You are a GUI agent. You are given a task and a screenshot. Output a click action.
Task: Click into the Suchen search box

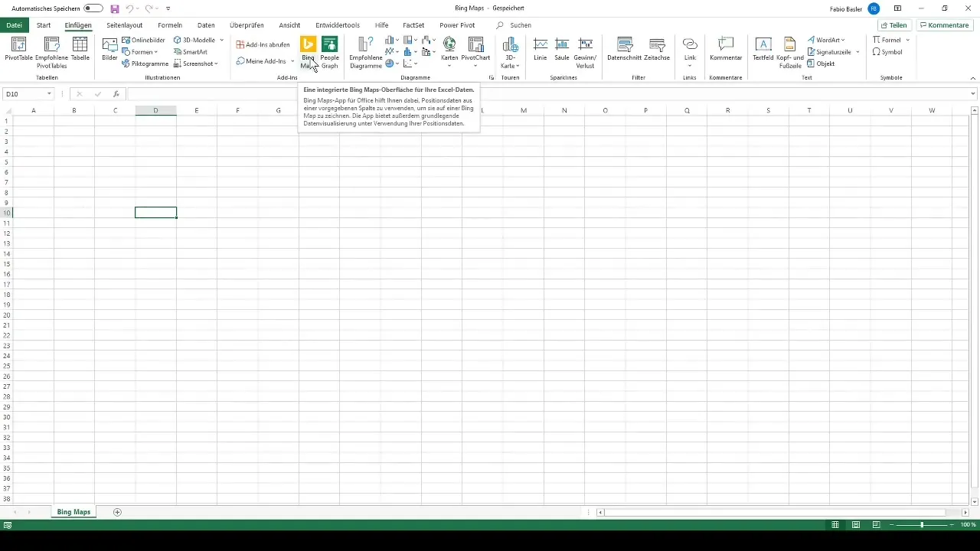click(x=521, y=25)
